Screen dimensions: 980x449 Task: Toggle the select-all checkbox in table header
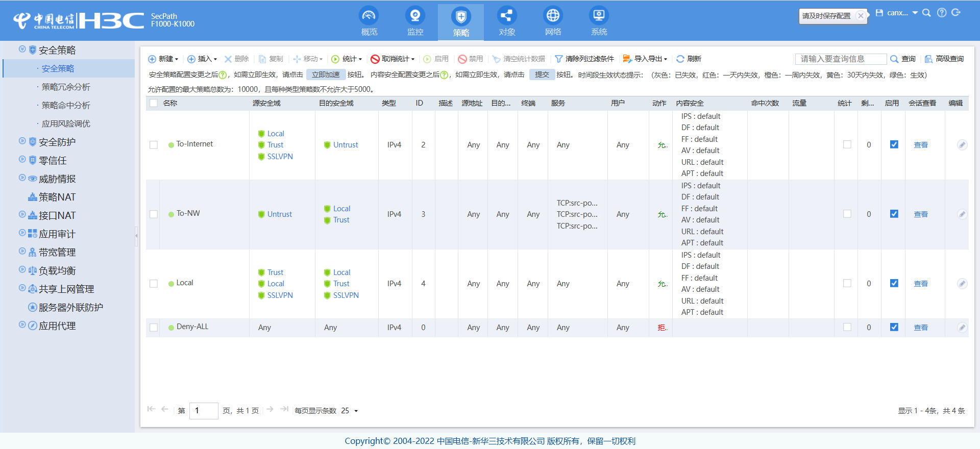coord(154,103)
